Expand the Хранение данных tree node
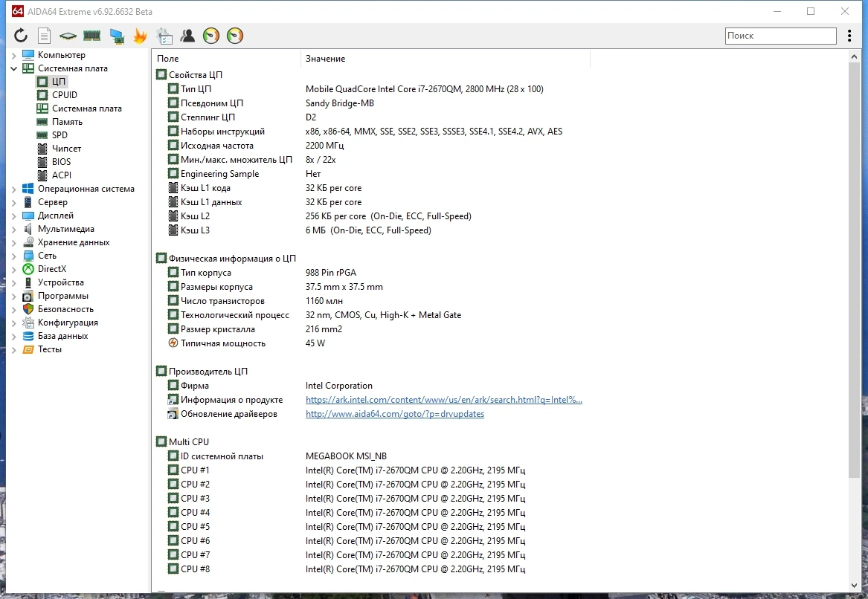 click(x=14, y=243)
